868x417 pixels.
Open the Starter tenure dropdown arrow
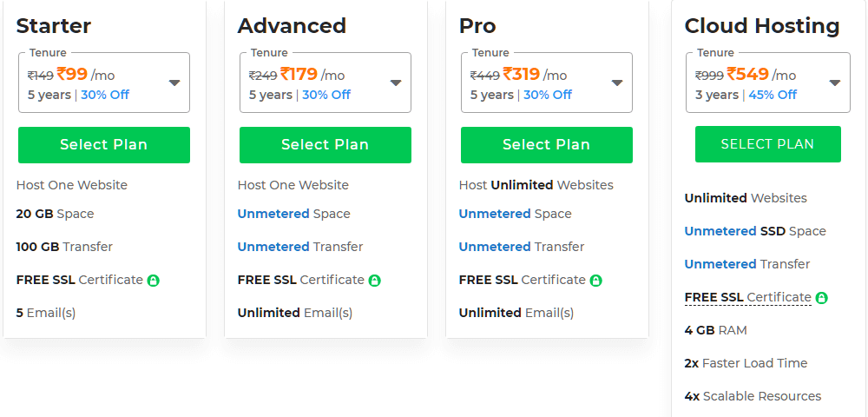coord(174,83)
